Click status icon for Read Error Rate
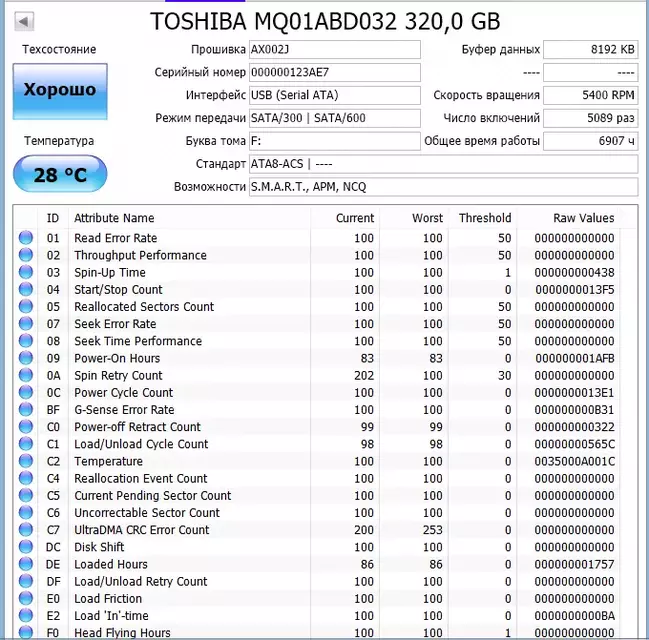The image size is (649, 640). (x=26, y=238)
